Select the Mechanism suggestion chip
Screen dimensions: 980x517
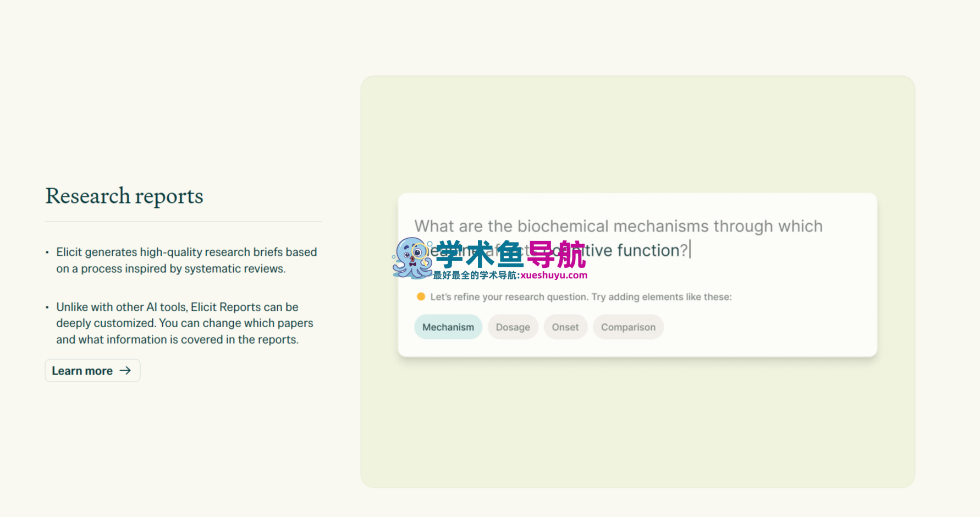click(x=448, y=327)
